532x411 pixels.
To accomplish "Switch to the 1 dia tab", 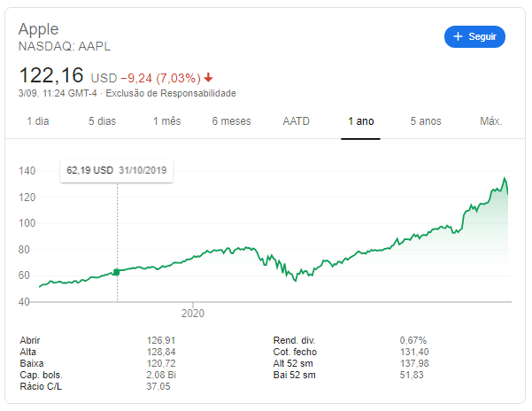I will coord(38,121).
